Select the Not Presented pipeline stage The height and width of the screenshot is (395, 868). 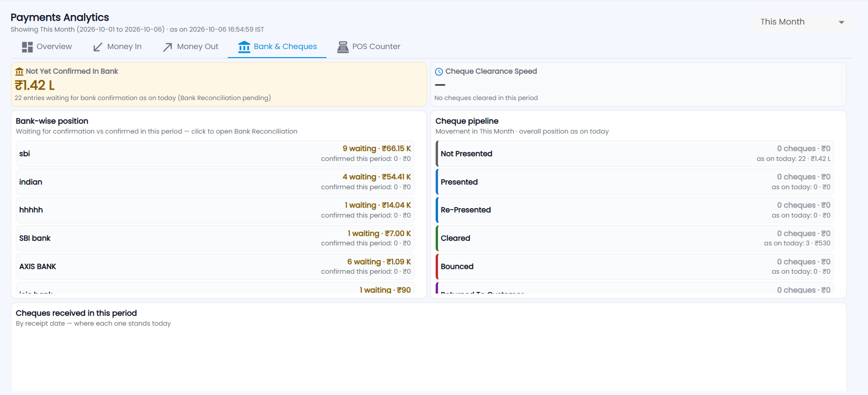(x=635, y=154)
